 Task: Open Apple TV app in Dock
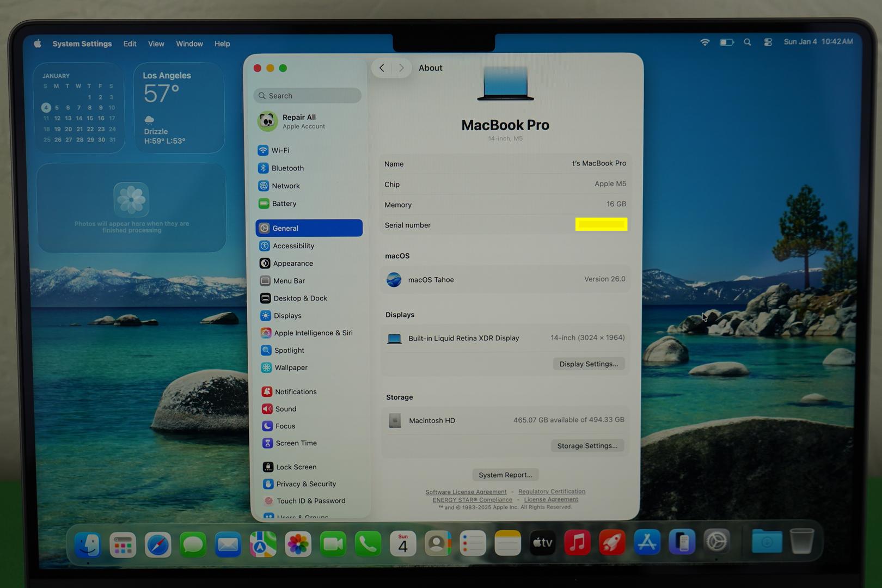[542, 543]
